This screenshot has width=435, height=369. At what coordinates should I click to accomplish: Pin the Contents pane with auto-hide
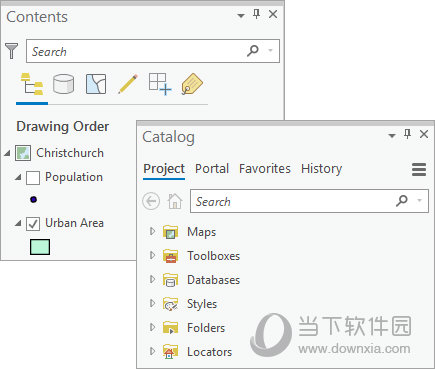(256, 14)
